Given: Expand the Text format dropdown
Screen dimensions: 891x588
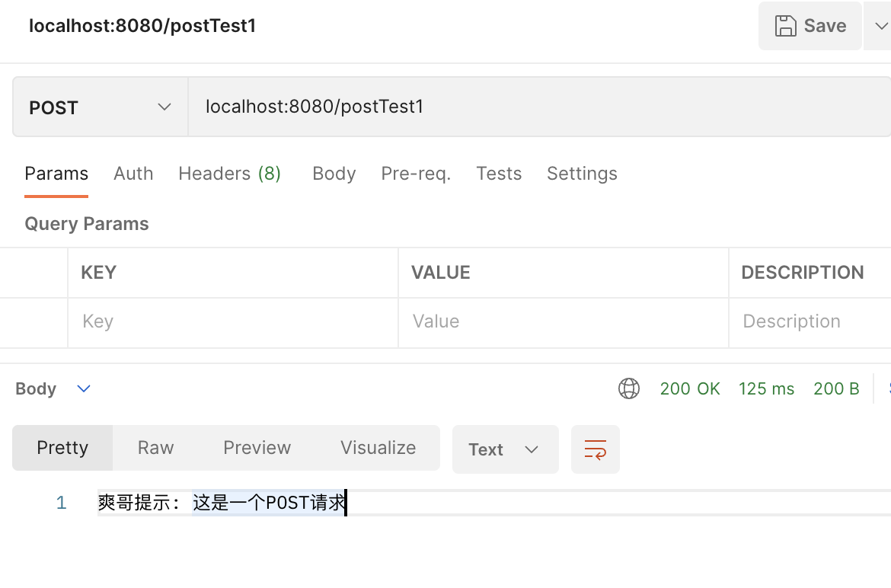Looking at the screenshot, I should point(505,449).
